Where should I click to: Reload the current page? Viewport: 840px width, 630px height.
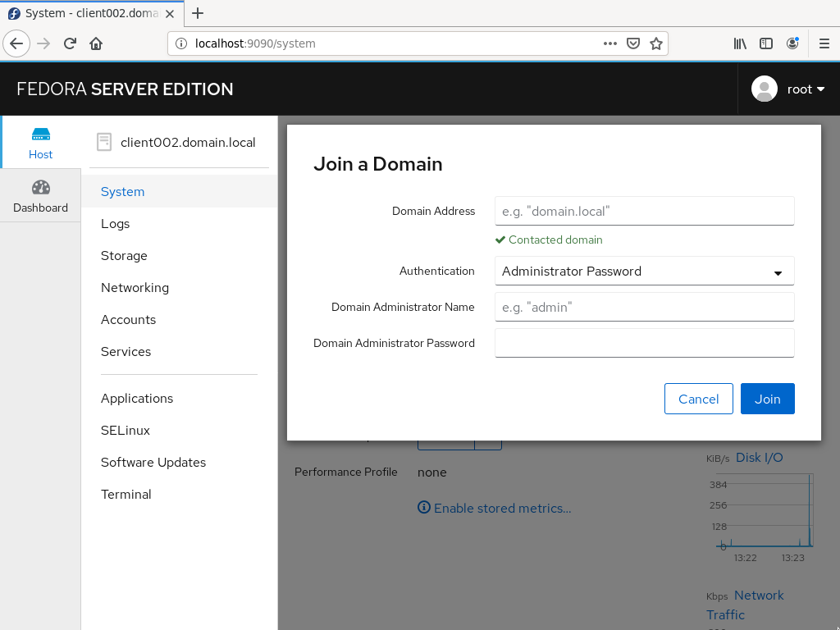point(70,43)
